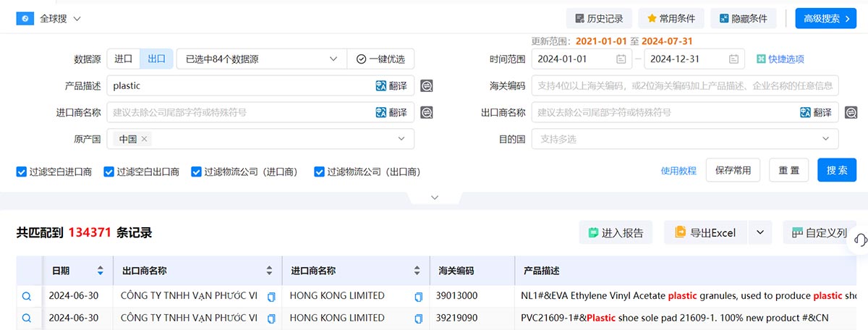This screenshot has height=330, width=868.
Task: Copy importer name HONG KONG LIMITED in second row
Action: coord(418,318)
